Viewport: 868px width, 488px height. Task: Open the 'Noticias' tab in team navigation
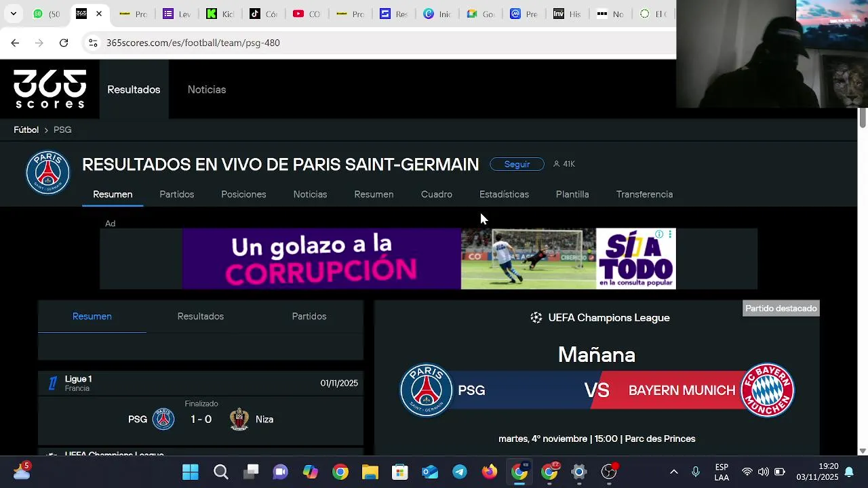click(310, 195)
